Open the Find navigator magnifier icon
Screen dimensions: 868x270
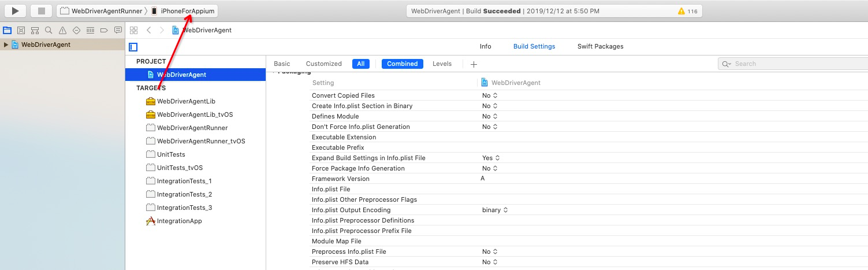49,30
